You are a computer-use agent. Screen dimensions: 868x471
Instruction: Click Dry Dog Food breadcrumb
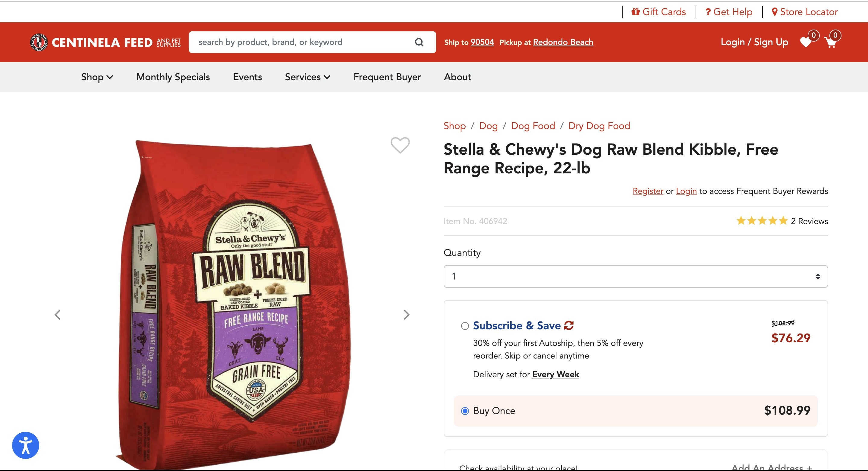(x=599, y=126)
